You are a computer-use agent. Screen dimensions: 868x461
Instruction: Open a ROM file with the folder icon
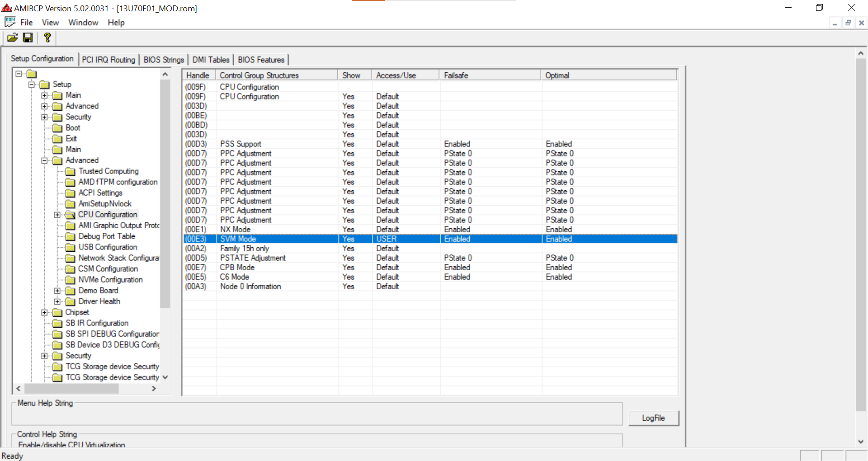pos(13,38)
